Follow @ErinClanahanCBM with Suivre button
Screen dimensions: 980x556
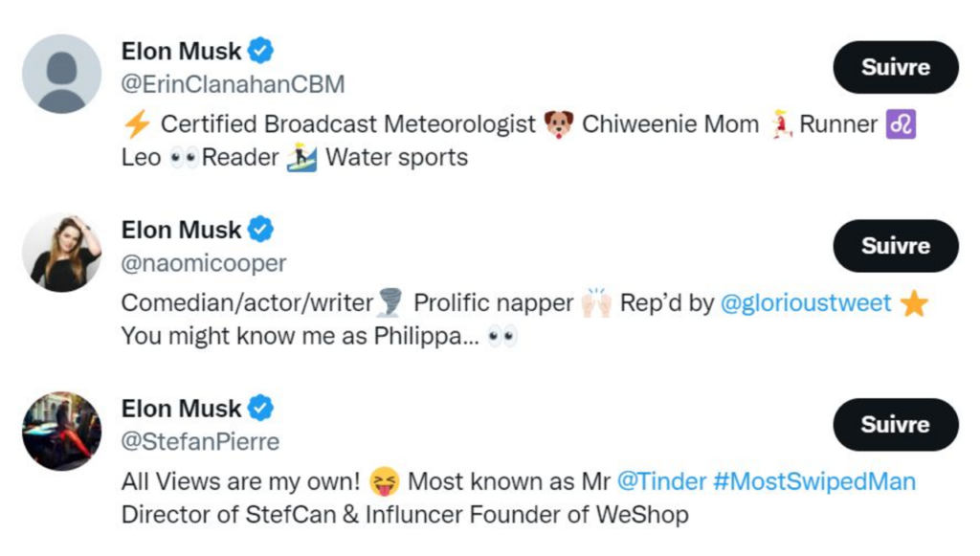point(896,68)
